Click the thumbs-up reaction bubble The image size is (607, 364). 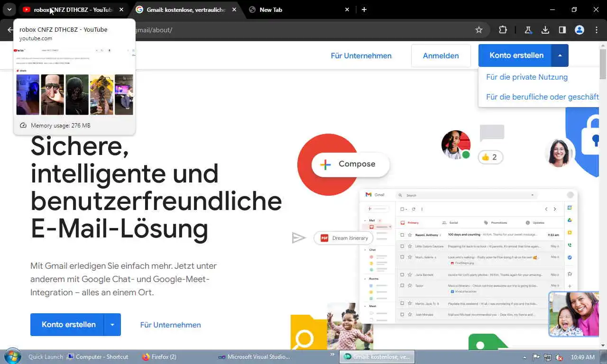click(490, 157)
